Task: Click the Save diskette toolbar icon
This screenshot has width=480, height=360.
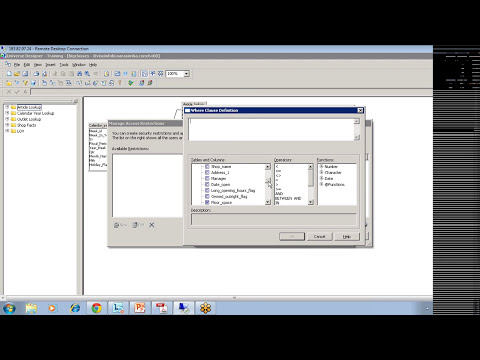Action: click(25, 74)
